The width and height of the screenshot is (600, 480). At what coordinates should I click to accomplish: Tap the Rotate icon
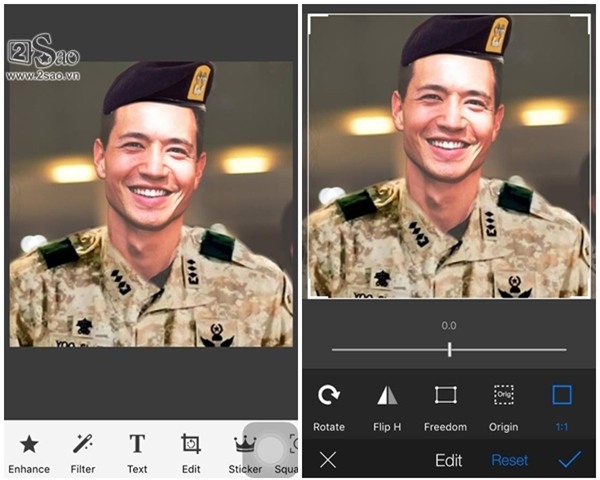(328, 396)
